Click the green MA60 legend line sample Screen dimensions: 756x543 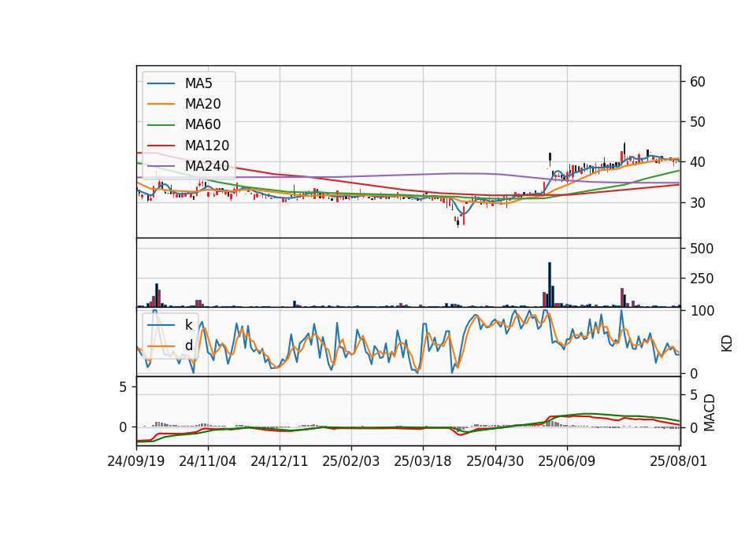coord(161,125)
